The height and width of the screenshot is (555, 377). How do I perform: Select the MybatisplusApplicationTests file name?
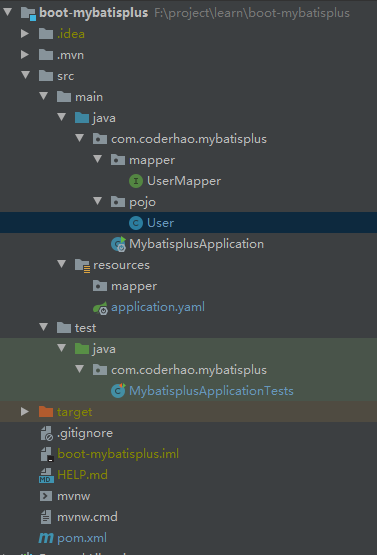(211, 391)
